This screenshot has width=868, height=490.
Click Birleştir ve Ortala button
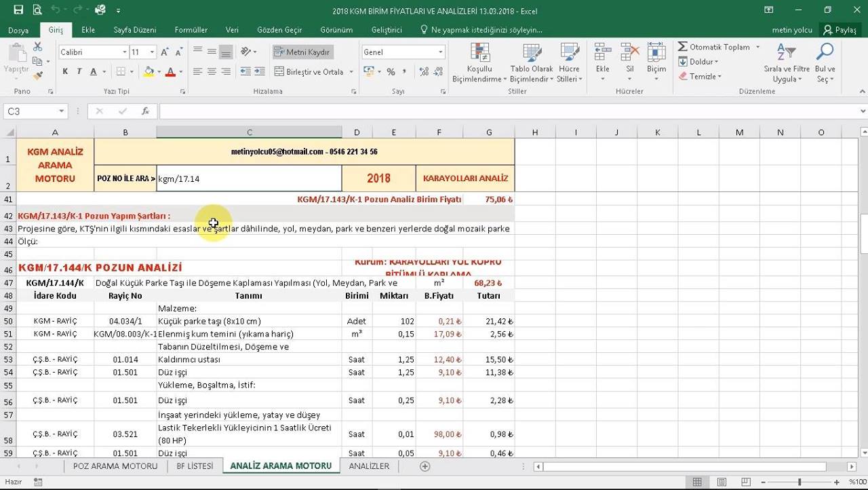click(x=313, y=72)
